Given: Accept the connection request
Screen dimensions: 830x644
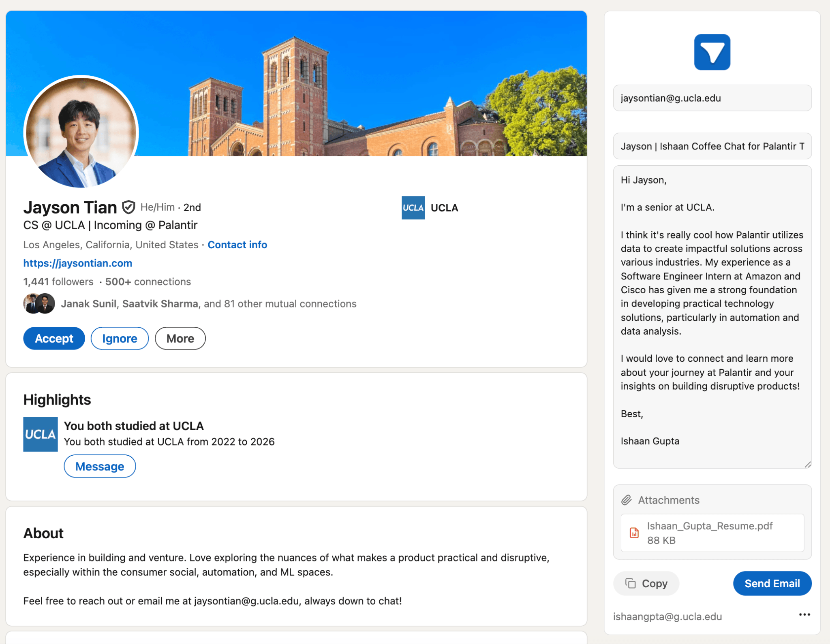Looking at the screenshot, I should click(x=54, y=338).
